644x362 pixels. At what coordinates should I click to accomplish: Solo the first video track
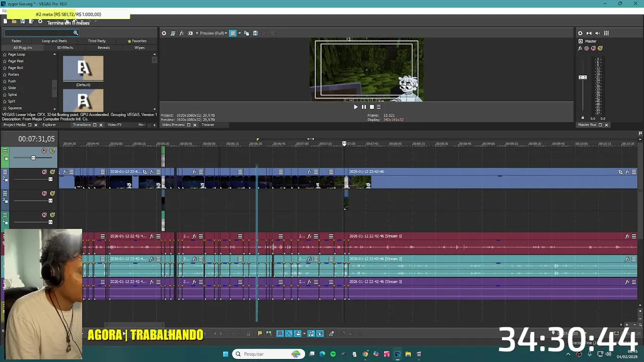(52, 151)
